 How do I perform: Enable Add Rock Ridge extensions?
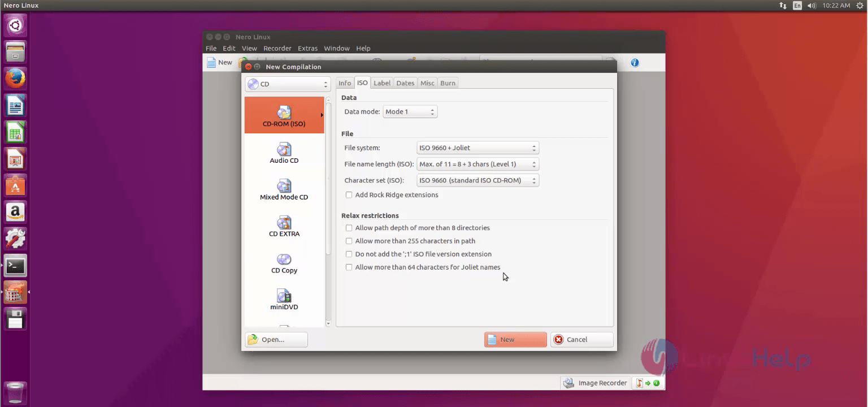point(392,195)
